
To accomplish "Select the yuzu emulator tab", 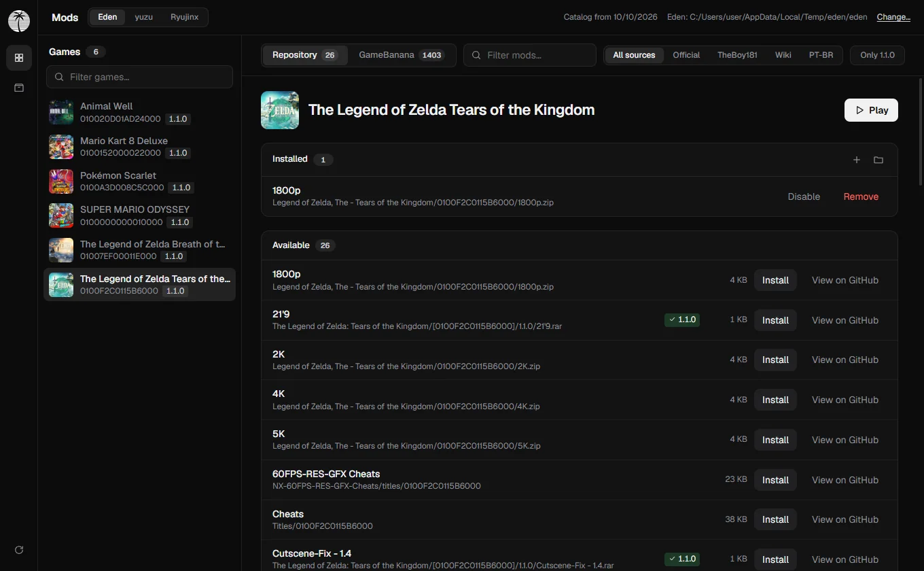I will 143,17.
